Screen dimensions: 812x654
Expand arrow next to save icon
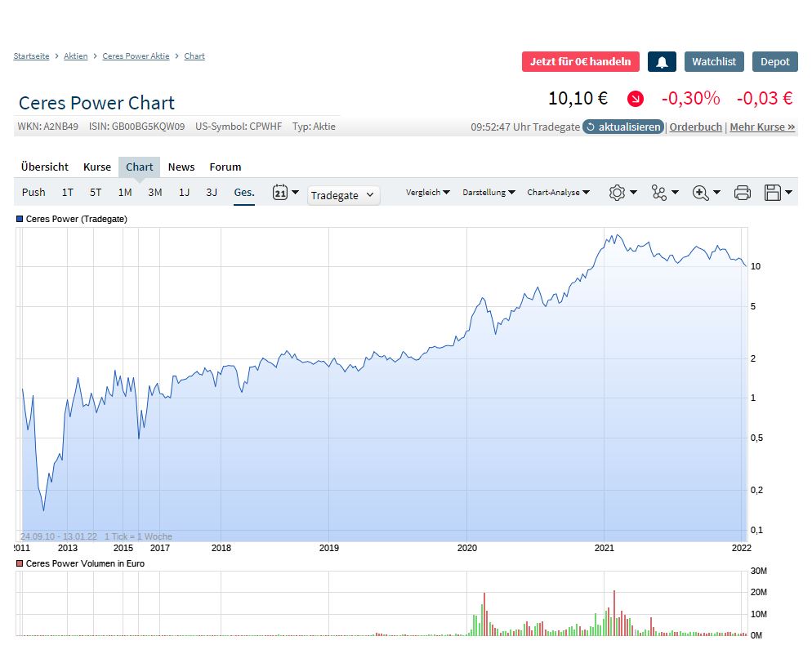(x=788, y=192)
